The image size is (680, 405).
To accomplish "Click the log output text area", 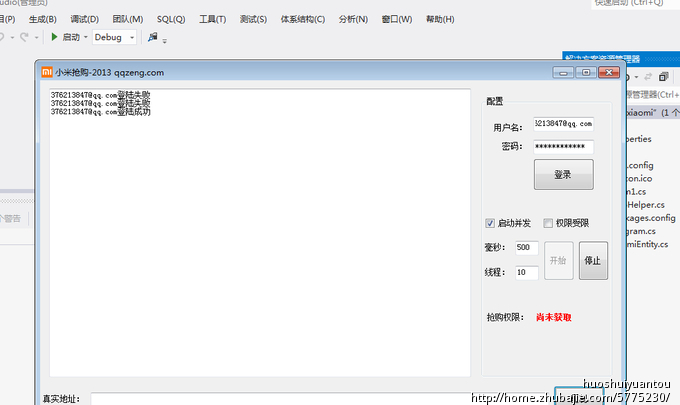I will (260, 233).
